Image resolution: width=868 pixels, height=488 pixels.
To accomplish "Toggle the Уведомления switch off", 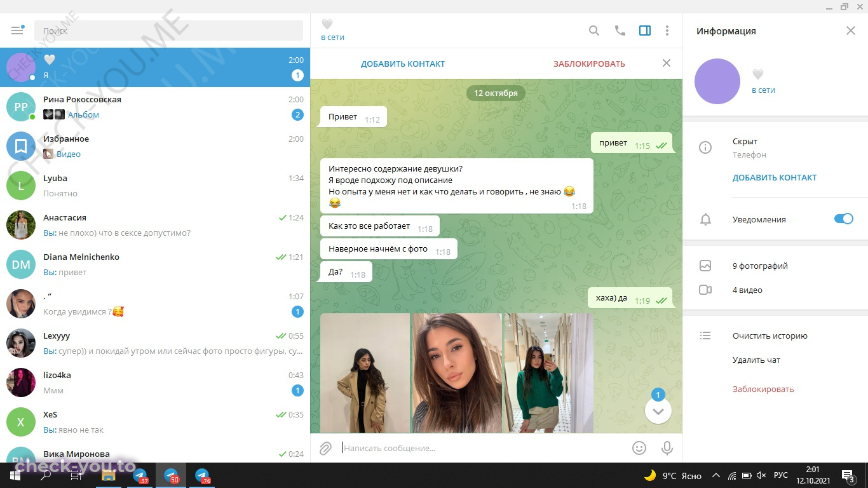I will (x=843, y=219).
